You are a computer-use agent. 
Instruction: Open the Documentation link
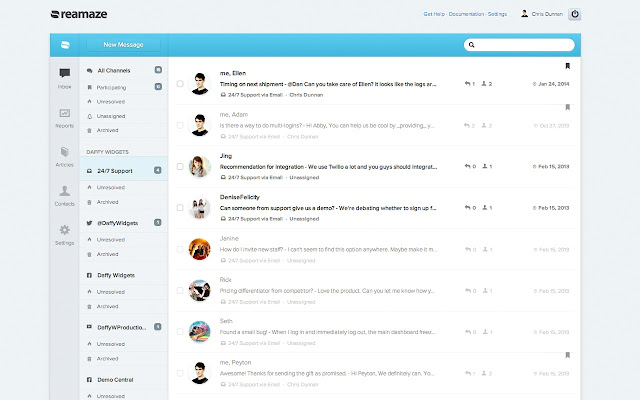point(466,14)
